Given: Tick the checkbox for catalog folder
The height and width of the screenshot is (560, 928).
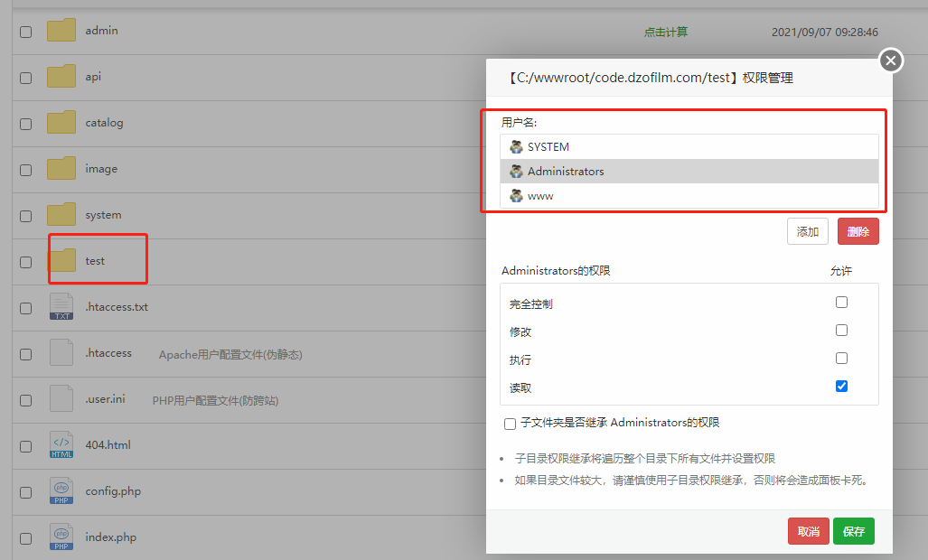Looking at the screenshot, I should (26, 124).
